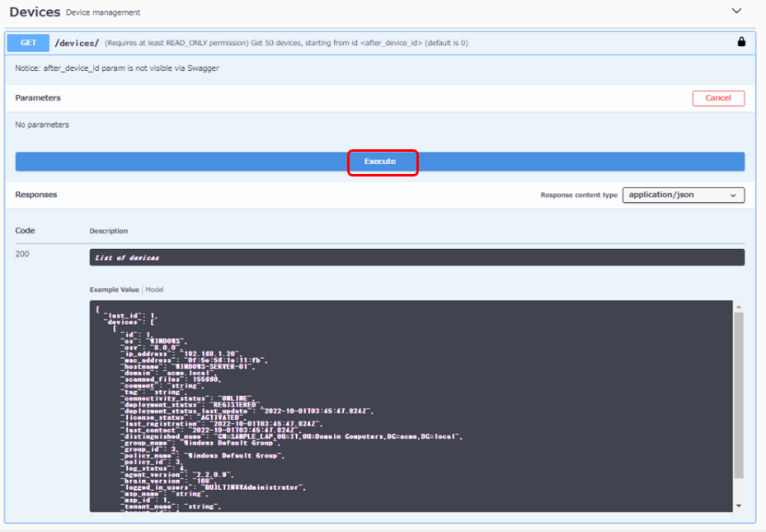Click the Parameters section heading
The width and height of the screenshot is (766, 532).
pyautogui.click(x=38, y=98)
